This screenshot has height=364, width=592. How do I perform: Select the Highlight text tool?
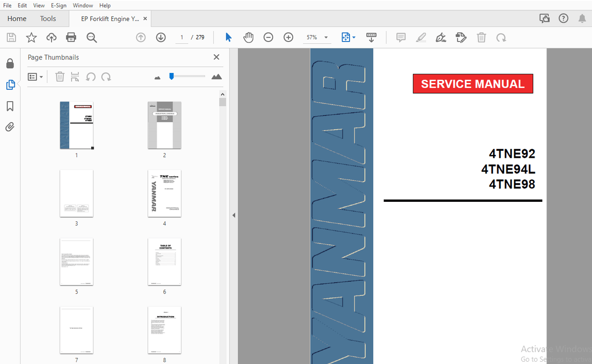(421, 37)
